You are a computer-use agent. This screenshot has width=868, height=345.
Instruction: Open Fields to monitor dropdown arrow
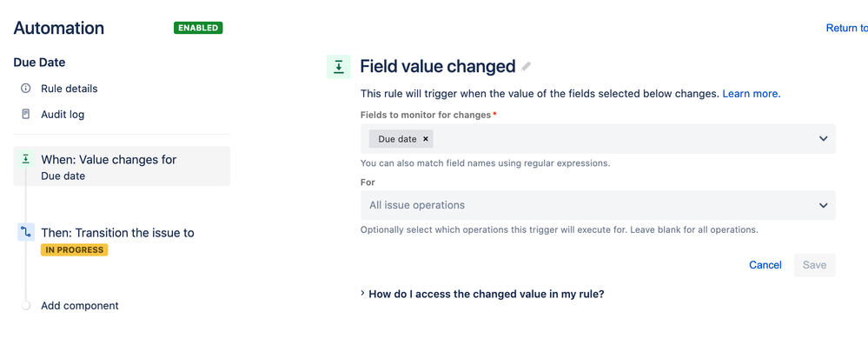823,138
